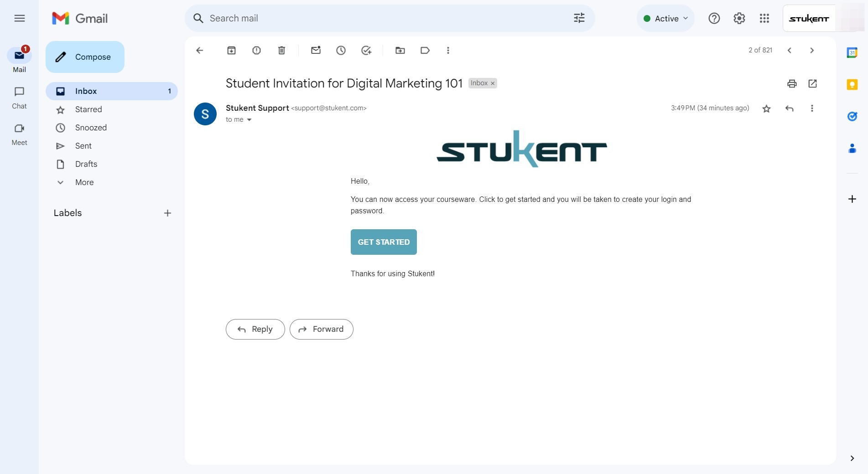Open email in new window
Image resolution: width=868 pixels, height=474 pixels.
(x=813, y=83)
